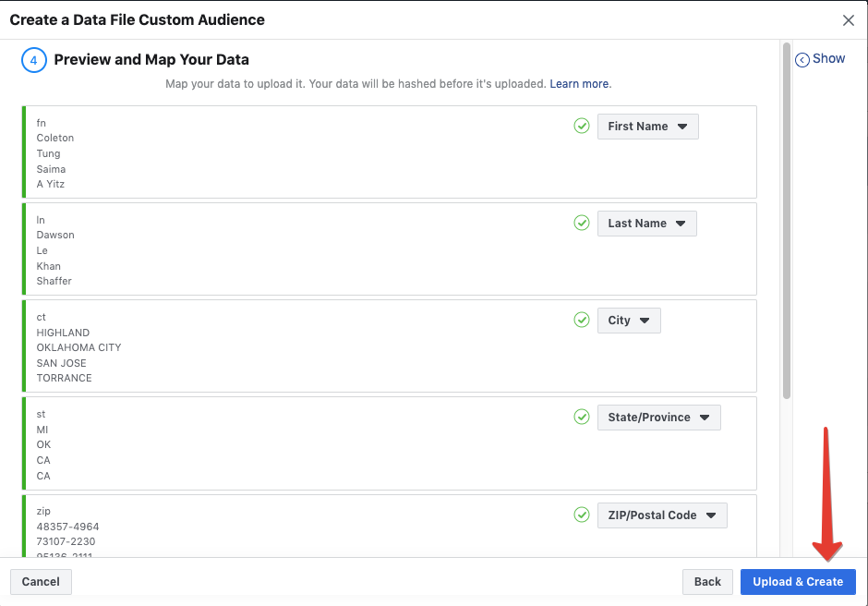Click the 'Tung' first name entry

(x=48, y=153)
